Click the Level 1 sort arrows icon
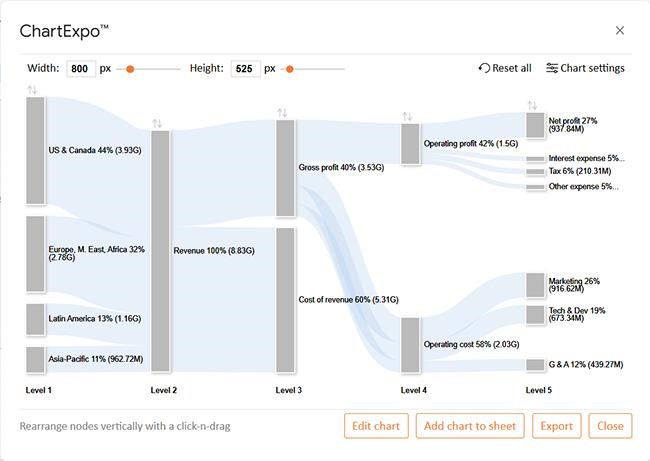This screenshot has height=461, width=650. pos(32,90)
